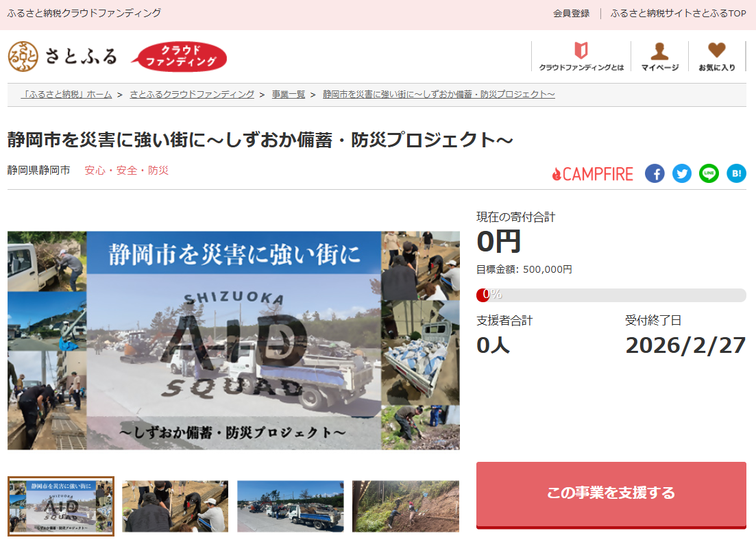Share project on Facebook
Viewport: 756px width, 542px height.
(655, 174)
